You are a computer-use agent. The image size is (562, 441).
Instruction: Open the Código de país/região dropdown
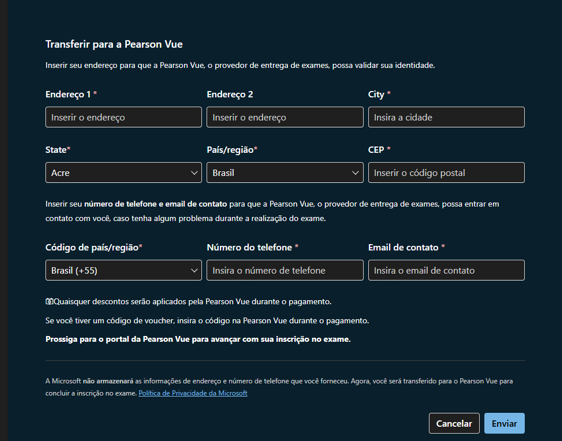pyautogui.click(x=123, y=270)
